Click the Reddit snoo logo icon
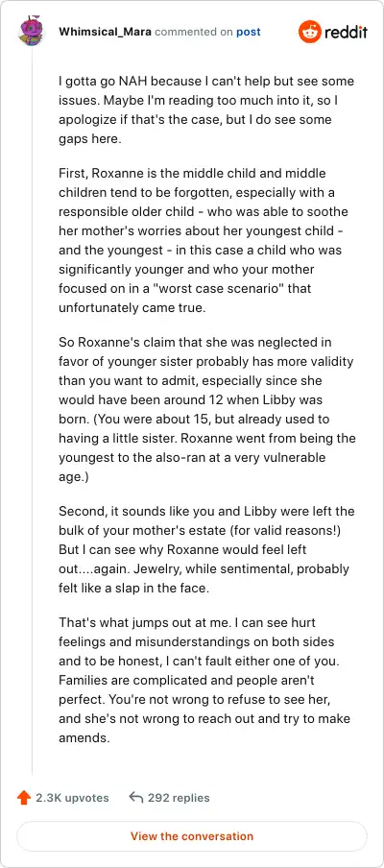This screenshot has height=868, width=384. coord(309,32)
